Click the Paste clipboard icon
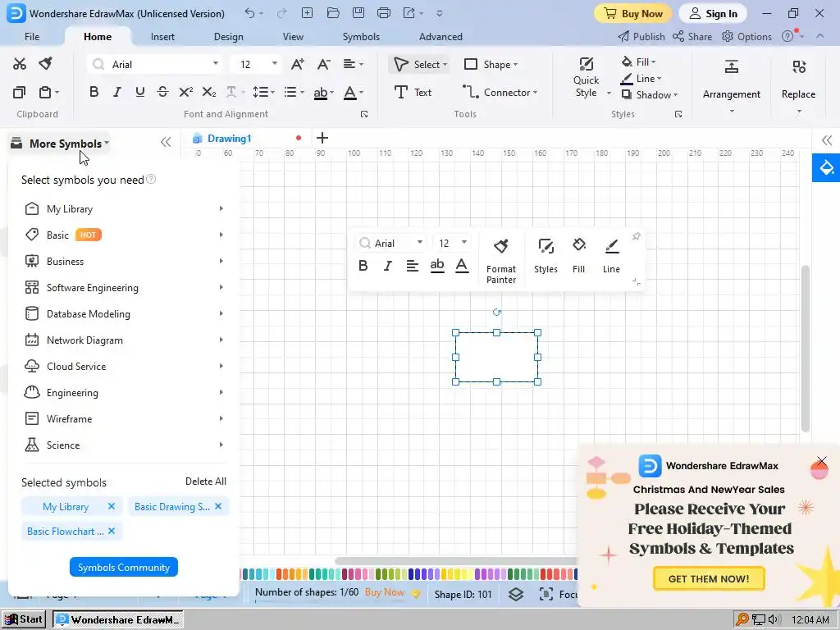The image size is (840, 630). 45,92
